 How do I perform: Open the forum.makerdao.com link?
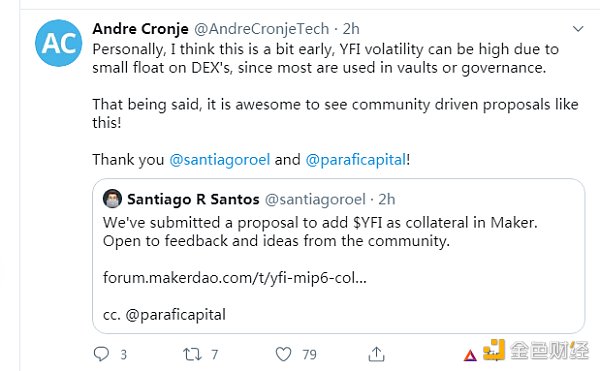tap(235, 277)
